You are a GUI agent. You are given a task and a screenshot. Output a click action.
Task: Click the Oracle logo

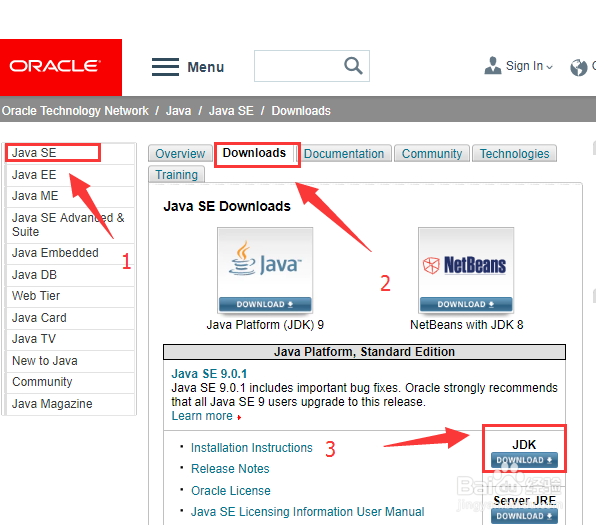pos(61,67)
